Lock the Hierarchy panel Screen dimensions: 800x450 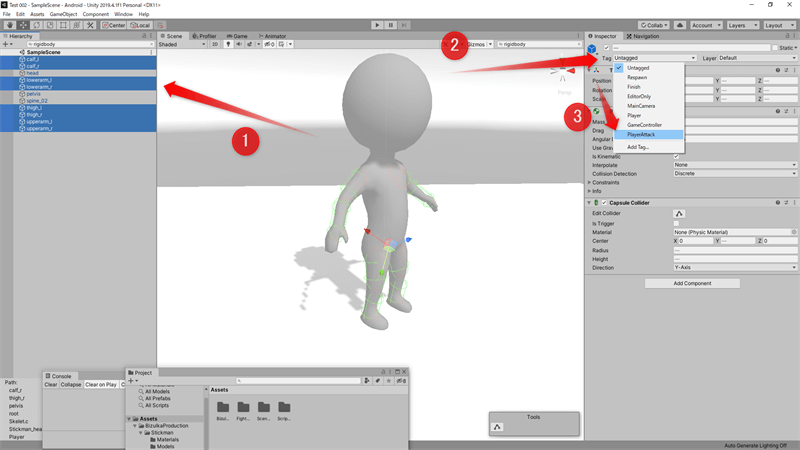[x=144, y=36]
